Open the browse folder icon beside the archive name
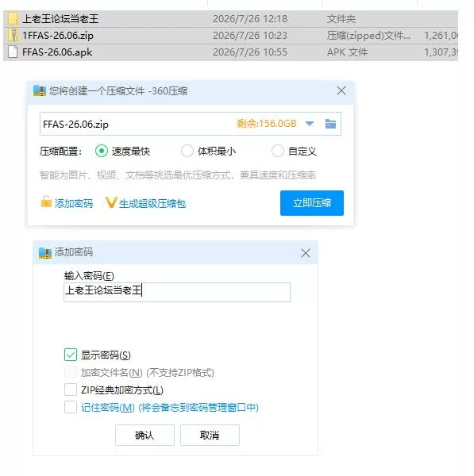 330,124
